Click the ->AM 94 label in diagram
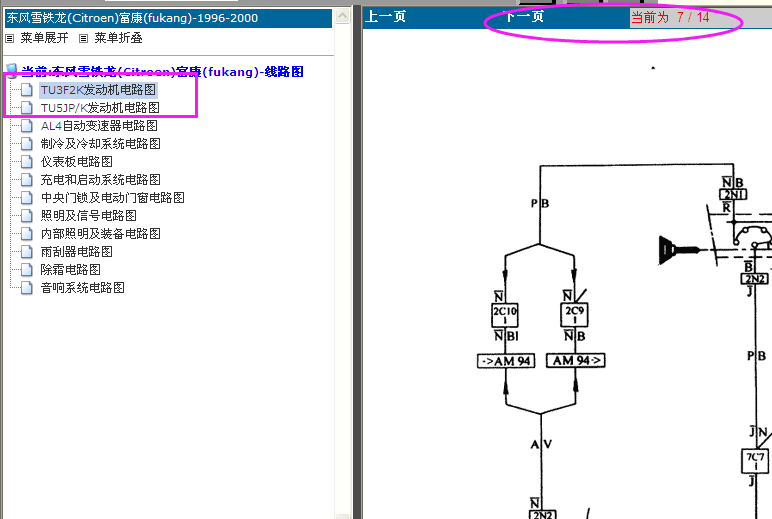Screen dimensions: 772x519 point(506,361)
